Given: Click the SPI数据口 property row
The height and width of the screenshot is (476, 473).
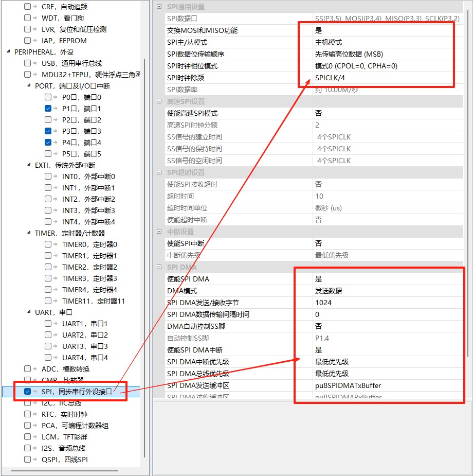Looking at the screenshot, I should (314, 19).
